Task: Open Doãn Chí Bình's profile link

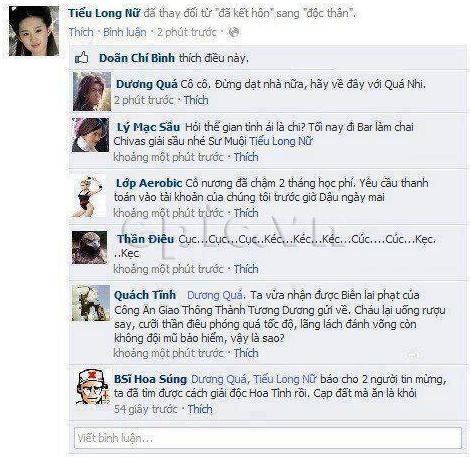Action: pos(137,58)
